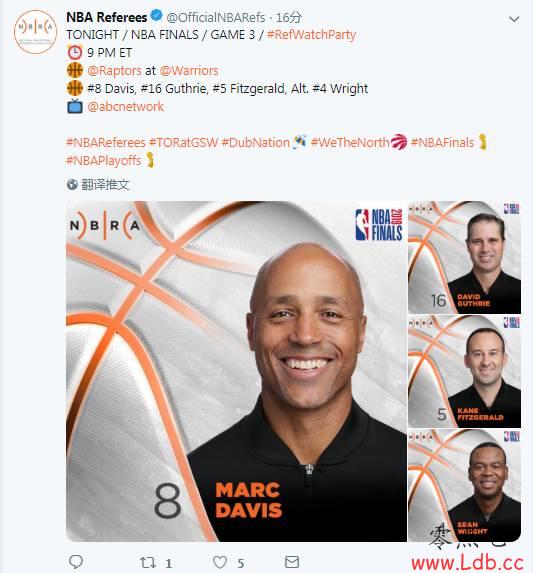The image size is (533, 573).
Task: Open the Marc Davis large photo
Action: pos(236,371)
